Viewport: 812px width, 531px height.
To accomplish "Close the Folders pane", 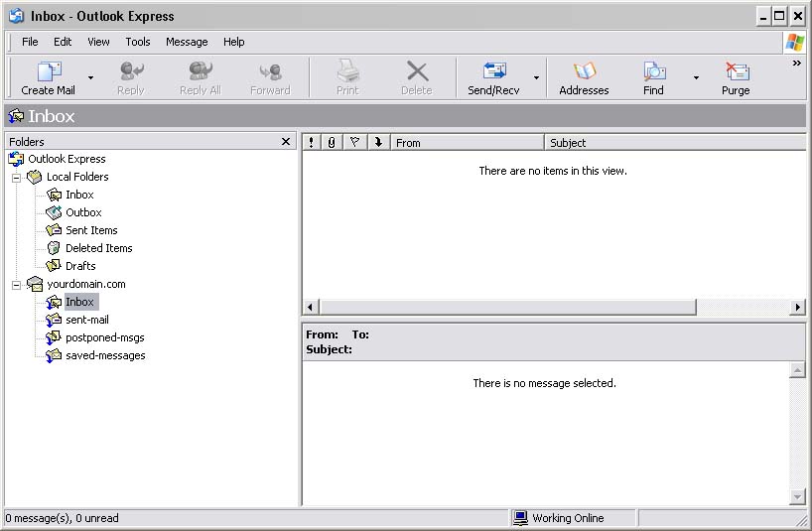I will (x=286, y=141).
